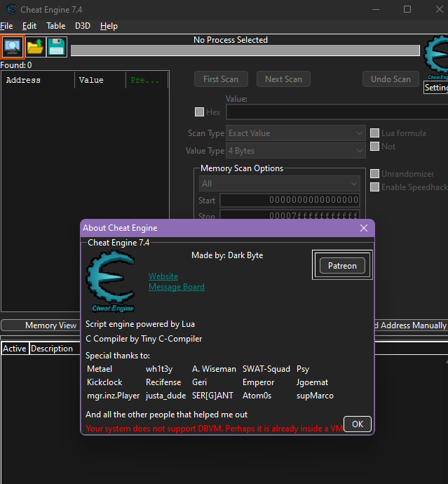Click the Start address input field

(290, 201)
